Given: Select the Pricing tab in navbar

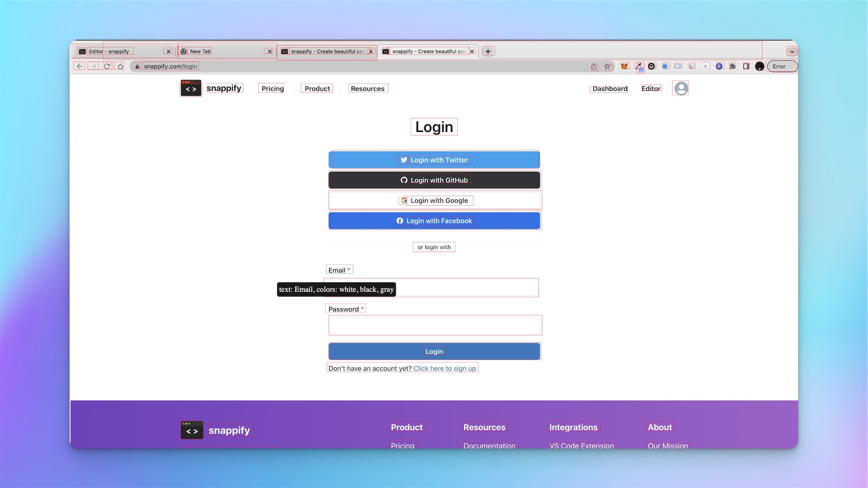Looking at the screenshot, I should 273,88.
